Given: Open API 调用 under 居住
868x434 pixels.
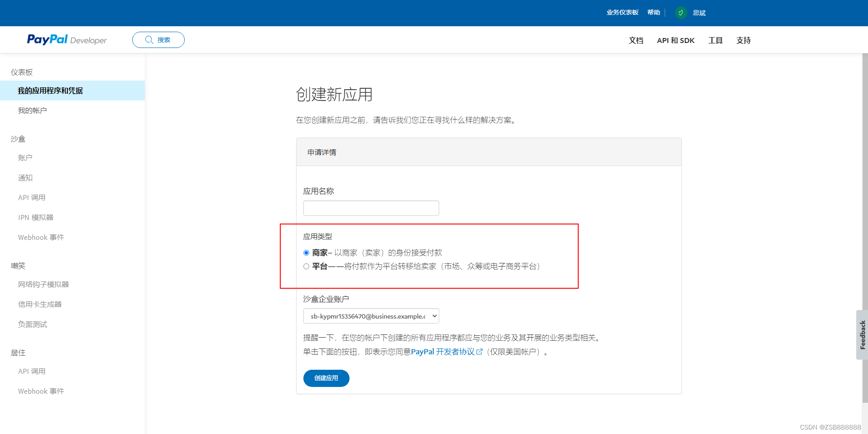Looking at the screenshot, I should tap(32, 371).
